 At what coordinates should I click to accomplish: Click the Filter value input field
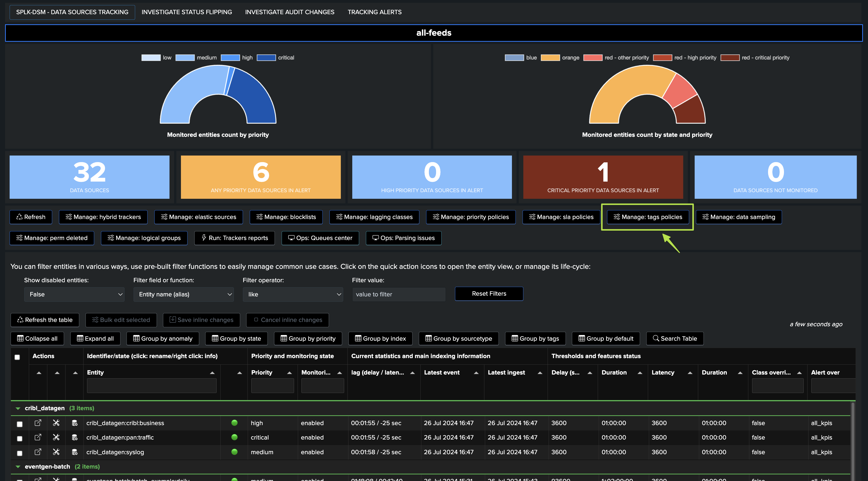coord(399,294)
